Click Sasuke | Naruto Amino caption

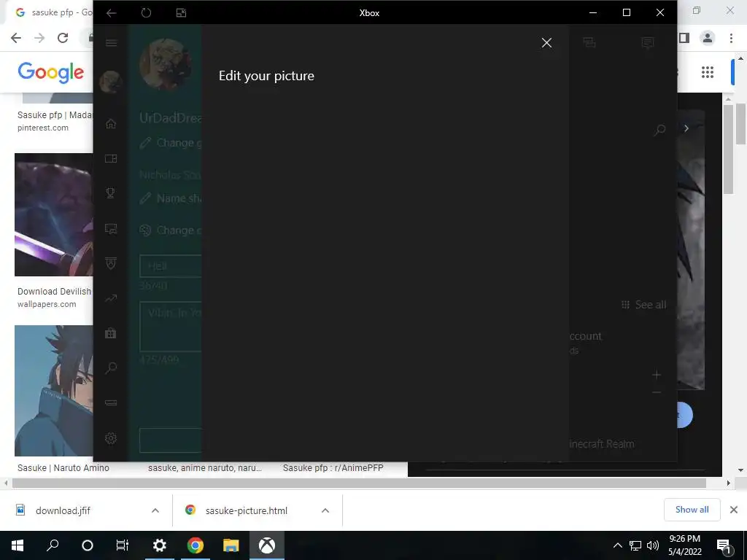(x=63, y=468)
